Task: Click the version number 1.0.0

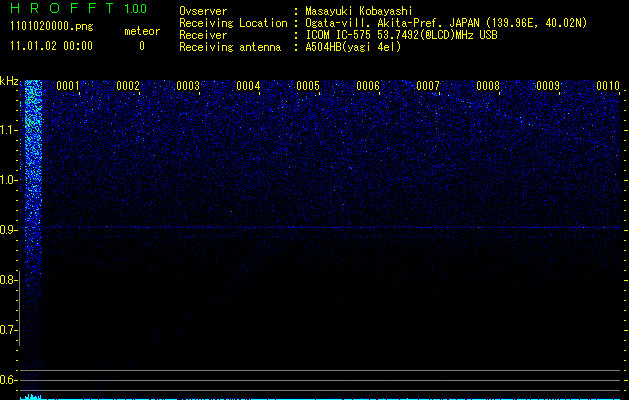Action: pos(136,9)
